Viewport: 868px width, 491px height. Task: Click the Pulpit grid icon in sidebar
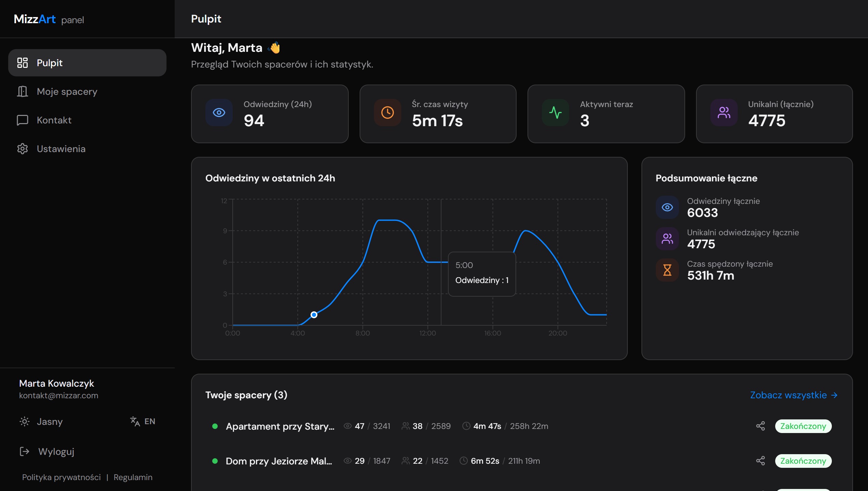[x=23, y=63]
